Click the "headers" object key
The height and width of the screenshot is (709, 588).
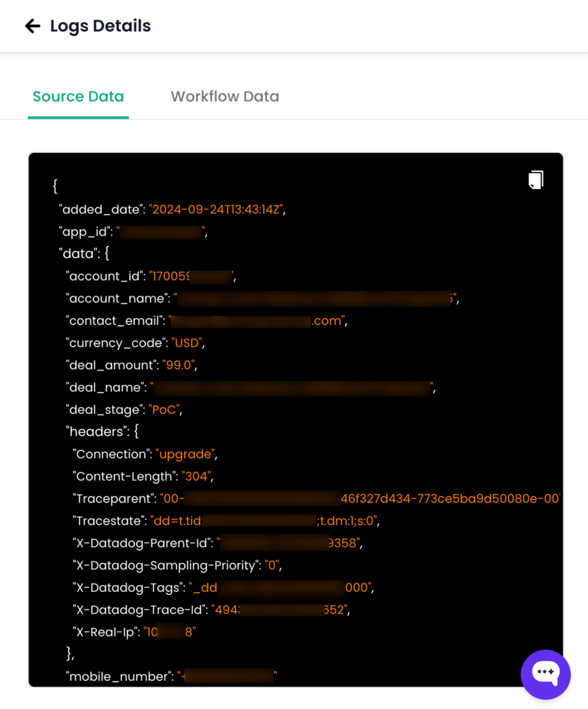tap(98, 432)
